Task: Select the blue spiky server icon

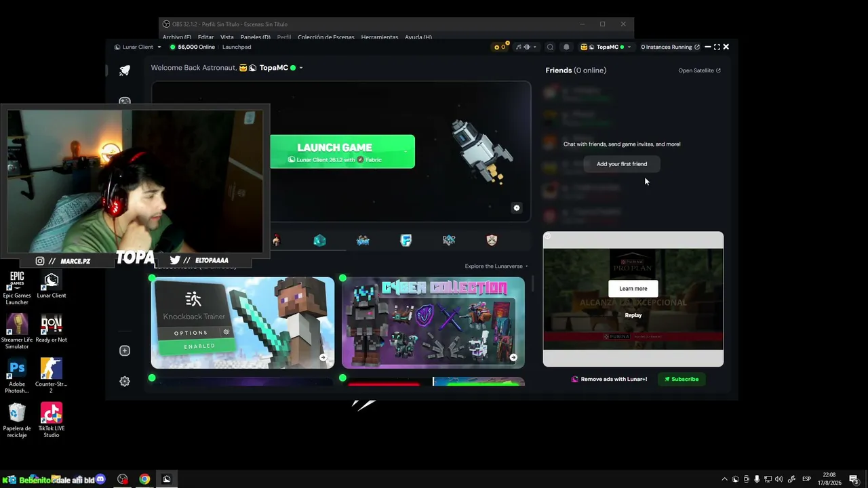Action: coord(363,240)
